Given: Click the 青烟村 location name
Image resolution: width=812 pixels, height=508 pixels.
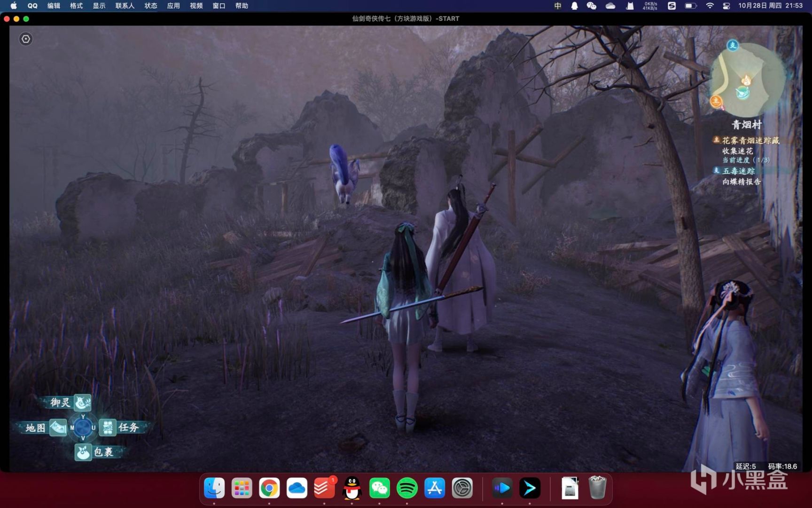Looking at the screenshot, I should [747, 125].
